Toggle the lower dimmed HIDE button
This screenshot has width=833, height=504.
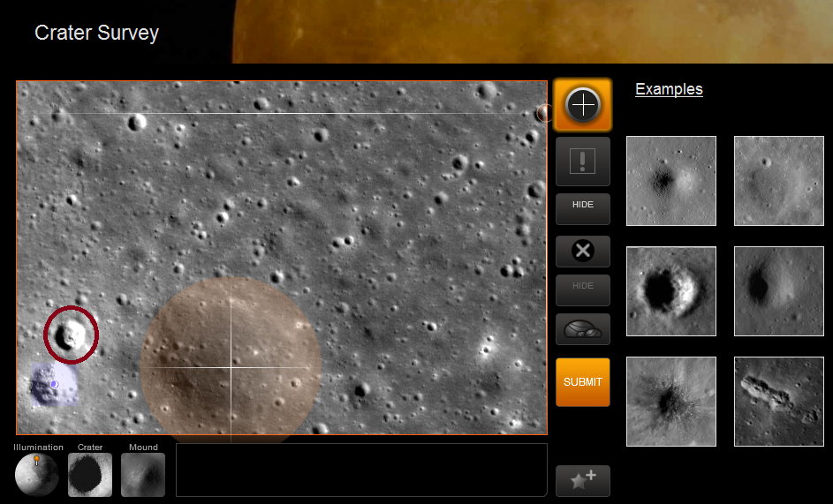(582, 290)
